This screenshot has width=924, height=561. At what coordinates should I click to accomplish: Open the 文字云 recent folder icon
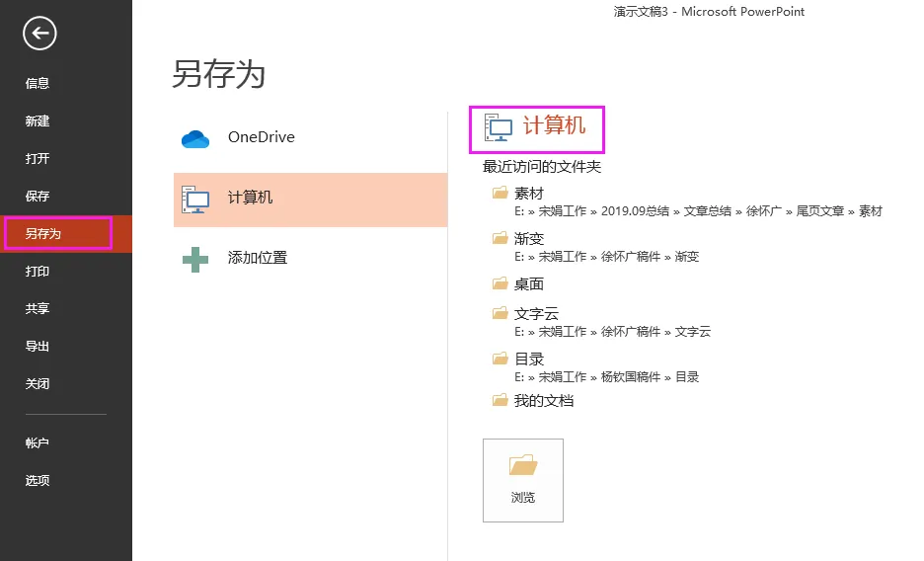pos(500,314)
